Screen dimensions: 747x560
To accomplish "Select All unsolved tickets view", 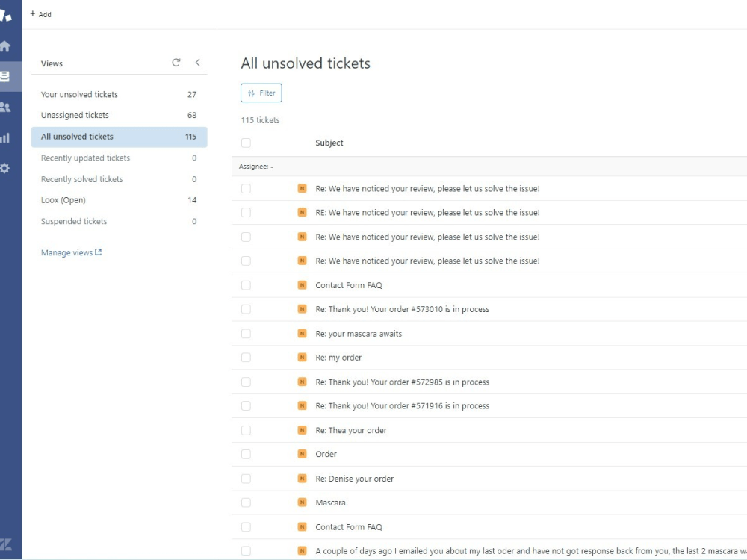I will point(119,137).
